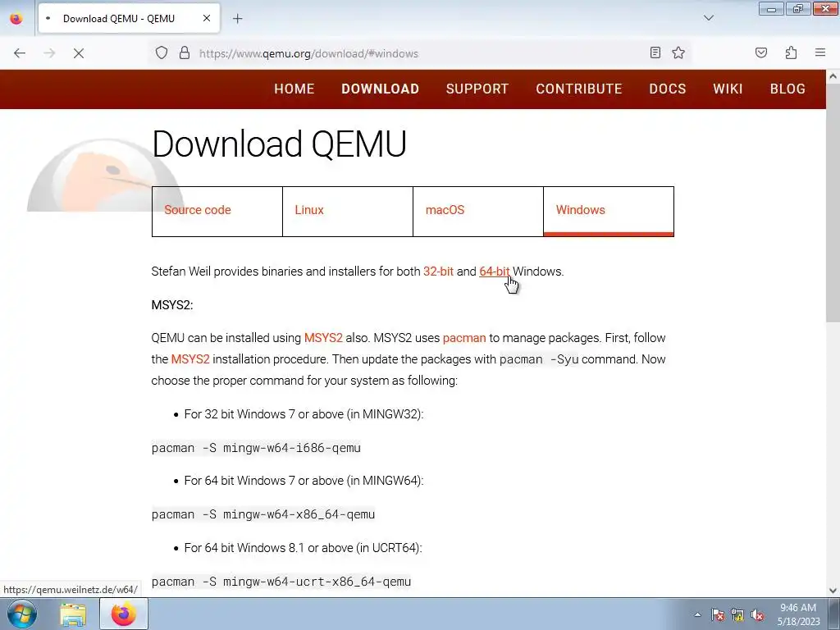Click the 'Download QEMU' page heading
Image resolution: width=840 pixels, height=630 pixels.
(279, 144)
